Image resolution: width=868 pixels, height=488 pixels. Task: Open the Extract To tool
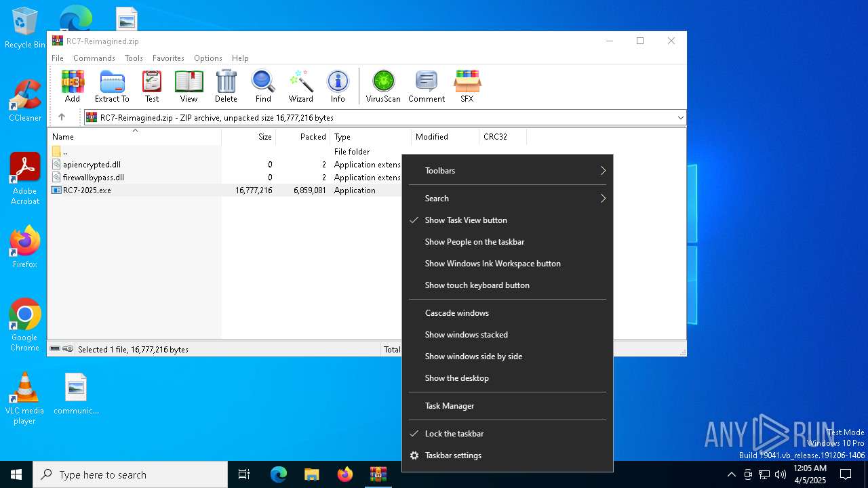click(112, 86)
